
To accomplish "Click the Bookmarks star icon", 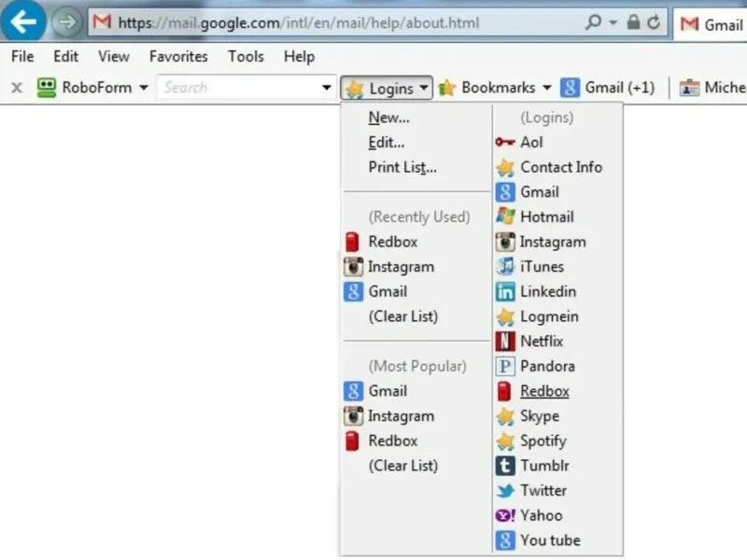I will pos(447,88).
